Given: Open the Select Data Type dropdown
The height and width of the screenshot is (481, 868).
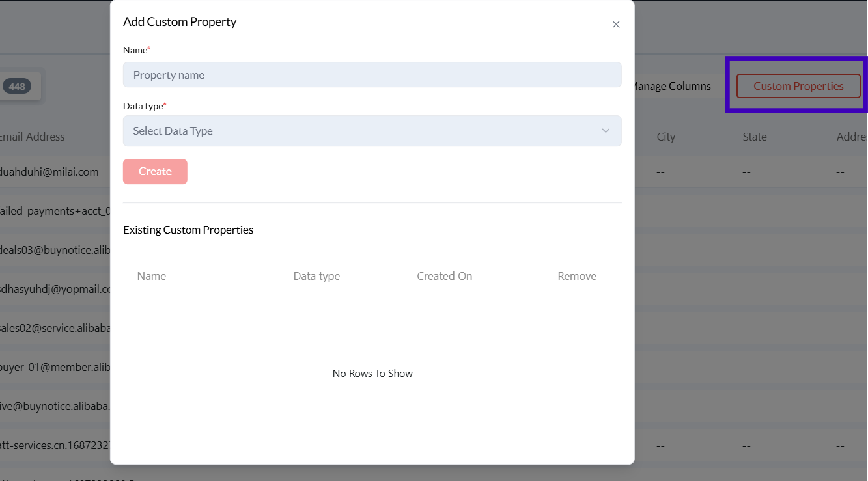Looking at the screenshot, I should [x=372, y=131].
